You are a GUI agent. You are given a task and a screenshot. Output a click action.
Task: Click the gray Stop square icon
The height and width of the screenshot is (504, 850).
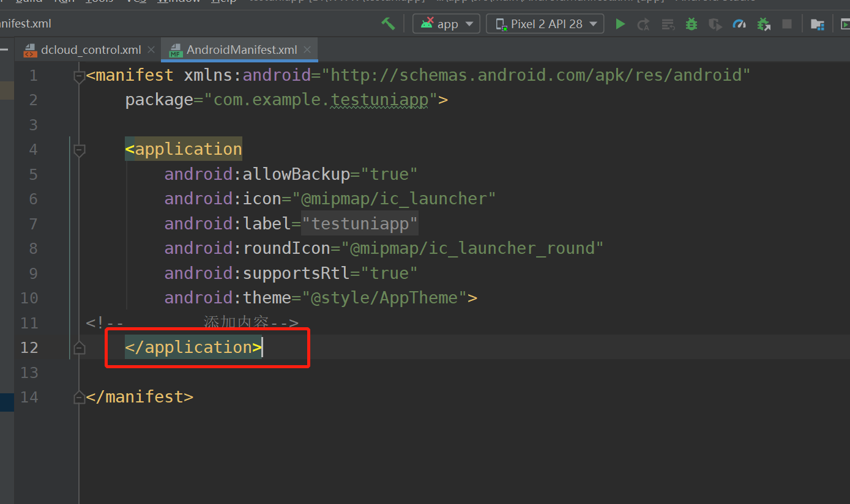coord(787,24)
